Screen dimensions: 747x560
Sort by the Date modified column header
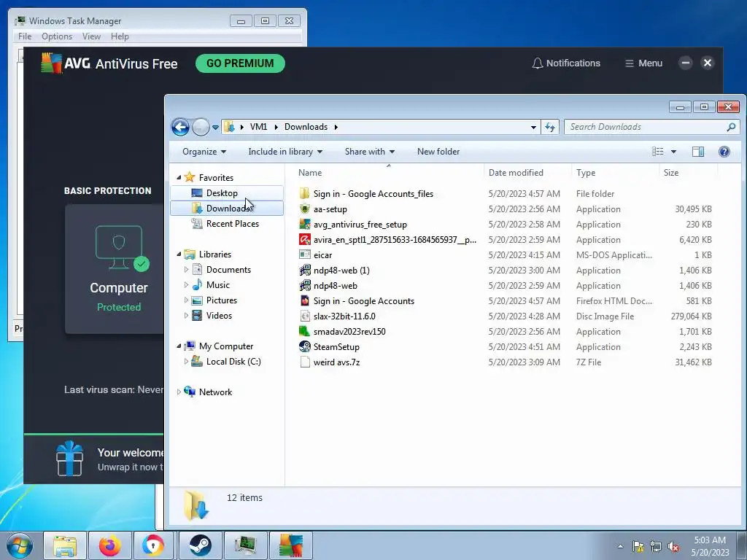(528, 173)
